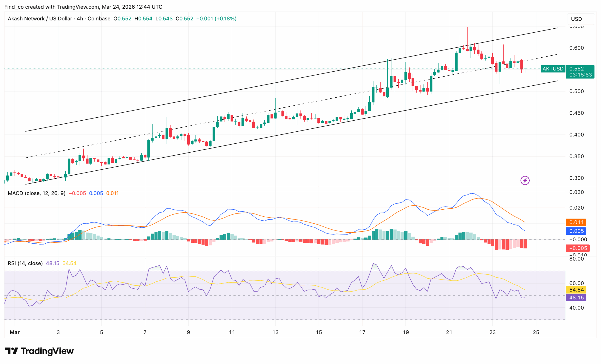Click the 0.300 price axis label
Image resolution: width=601 pixels, height=364 pixels.
point(577,178)
